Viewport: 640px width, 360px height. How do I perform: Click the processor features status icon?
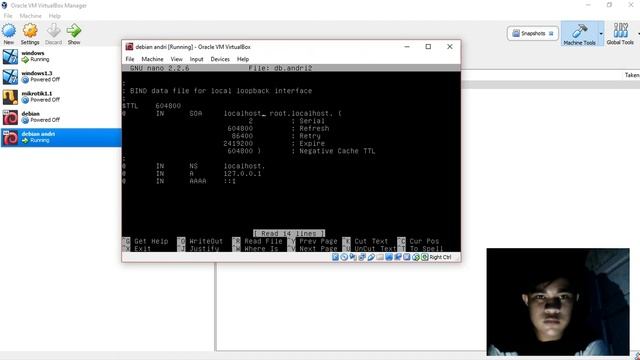pyautogui.click(x=407, y=257)
